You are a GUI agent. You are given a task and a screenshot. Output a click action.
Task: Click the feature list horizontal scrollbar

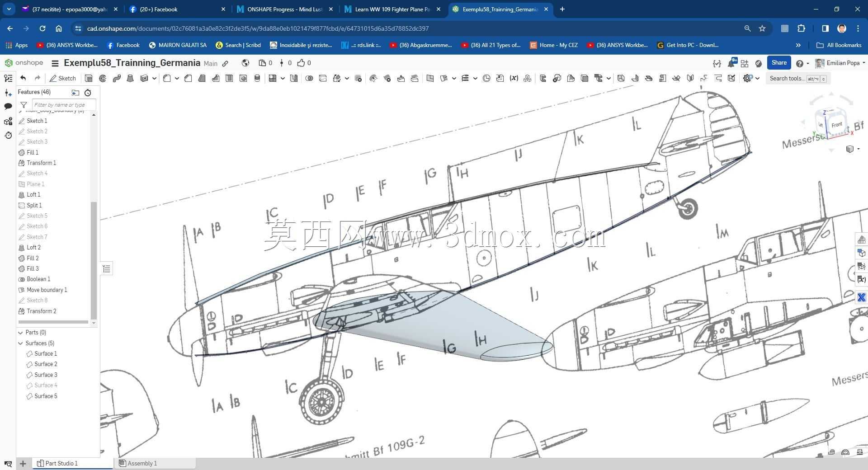pyautogui.click(x=53, y=322)
